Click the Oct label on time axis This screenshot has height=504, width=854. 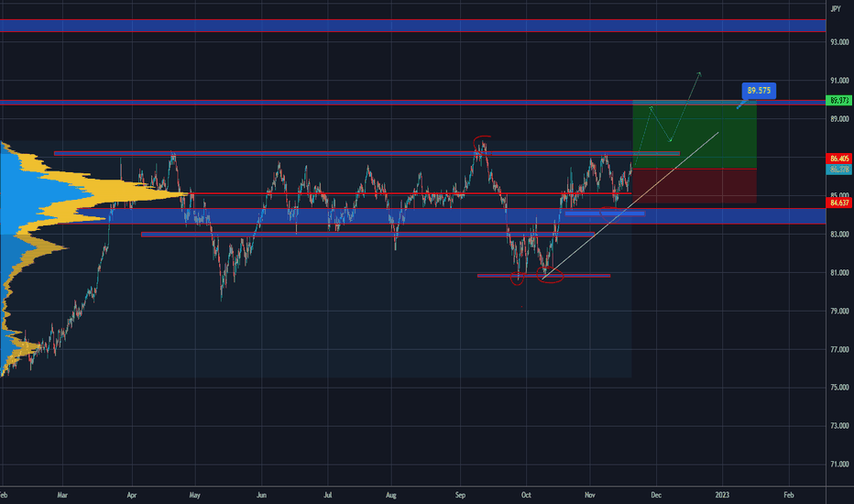pos(526,495)
